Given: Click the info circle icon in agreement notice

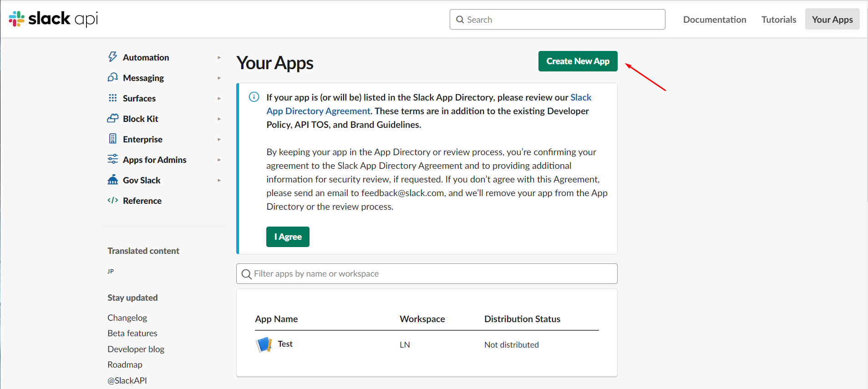Looking at the screenshot, I should 254,97.
